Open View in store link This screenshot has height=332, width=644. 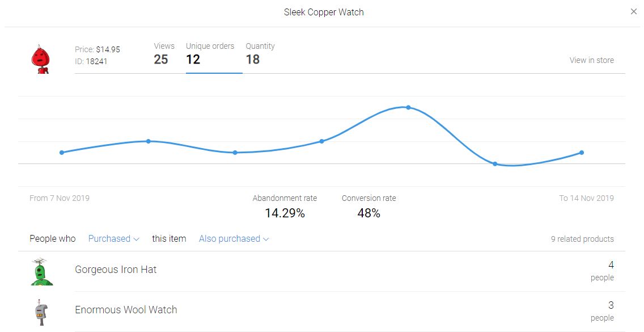click(591, 60)
